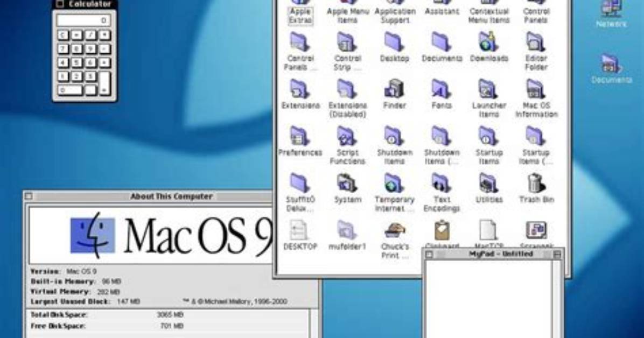
Task: Click the "Version: Mac OS 9" line
Action: pyautogui.click(x=64, y=271)
